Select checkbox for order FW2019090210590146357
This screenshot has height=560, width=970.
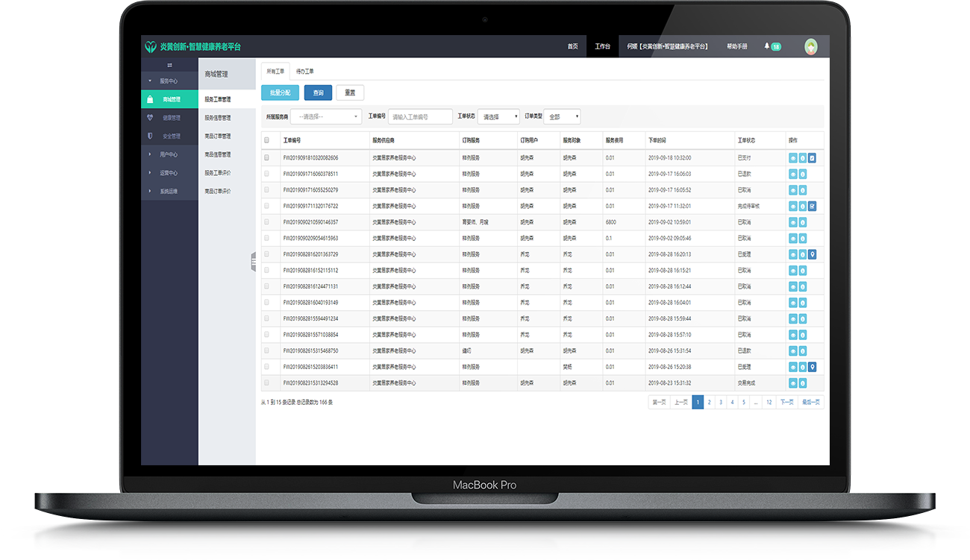[x=267, y=222]
